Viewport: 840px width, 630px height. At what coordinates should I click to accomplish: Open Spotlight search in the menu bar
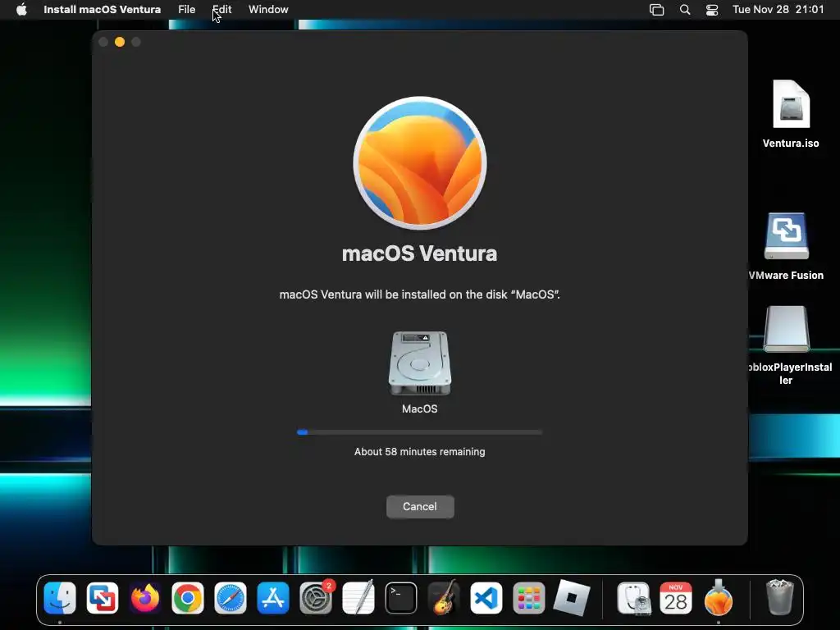pos(685,10)
